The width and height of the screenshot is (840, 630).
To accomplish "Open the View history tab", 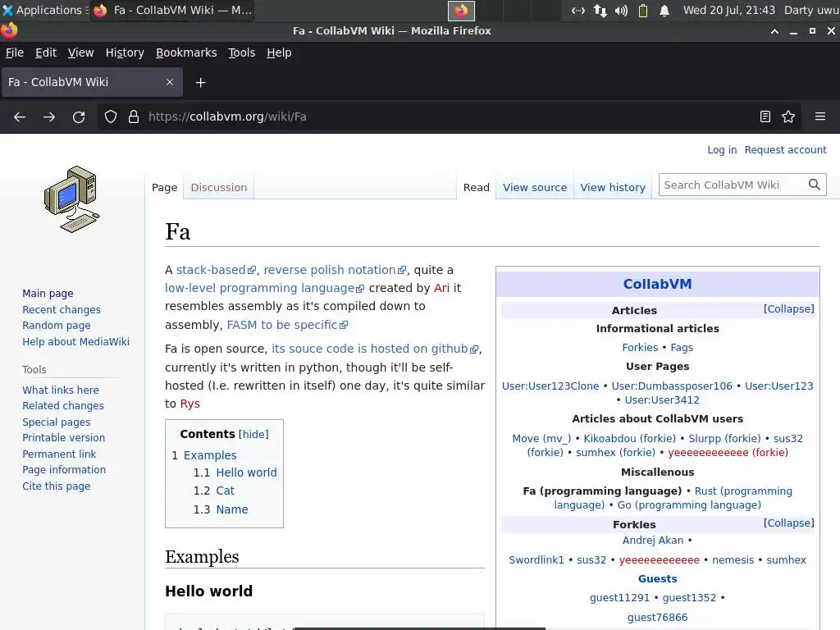I will (613, 188).
